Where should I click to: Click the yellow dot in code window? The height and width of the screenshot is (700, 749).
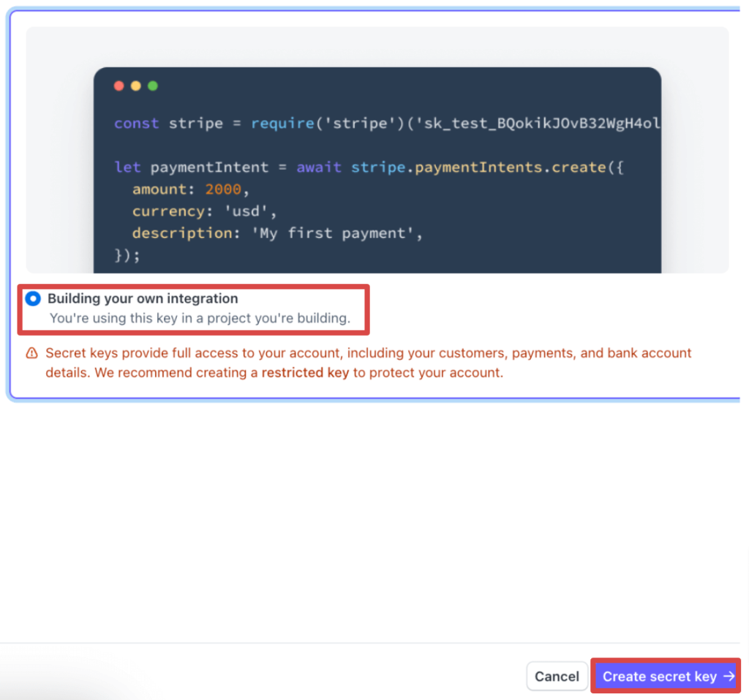[x=135, y=86]
